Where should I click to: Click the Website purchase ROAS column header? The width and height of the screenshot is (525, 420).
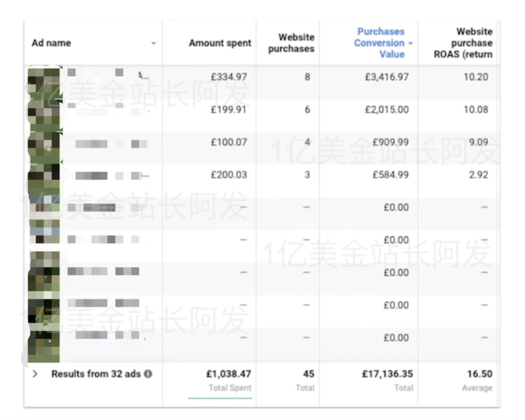(x=462, y=43)
